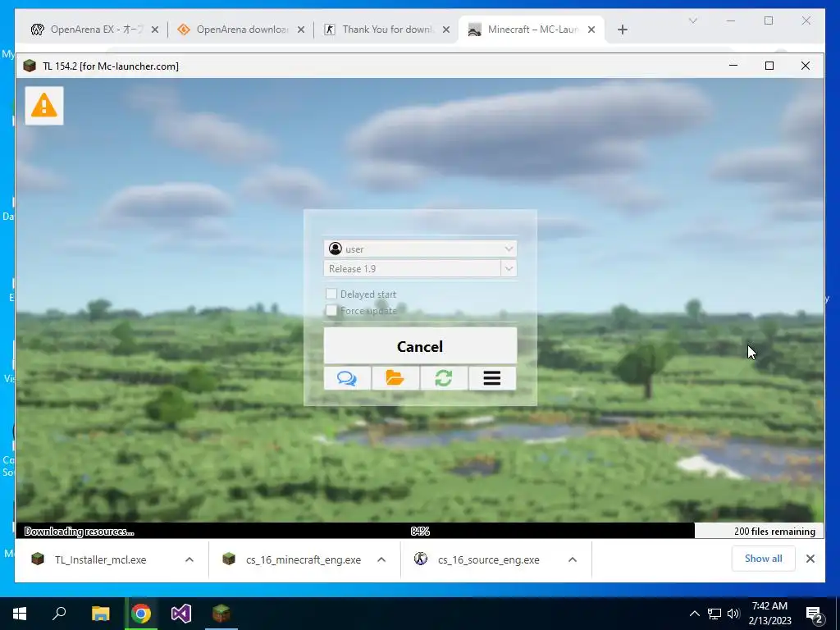The image size is (840, 630).
Task: Toggle the Force update checkbox
Action: [x=331, y=310]
